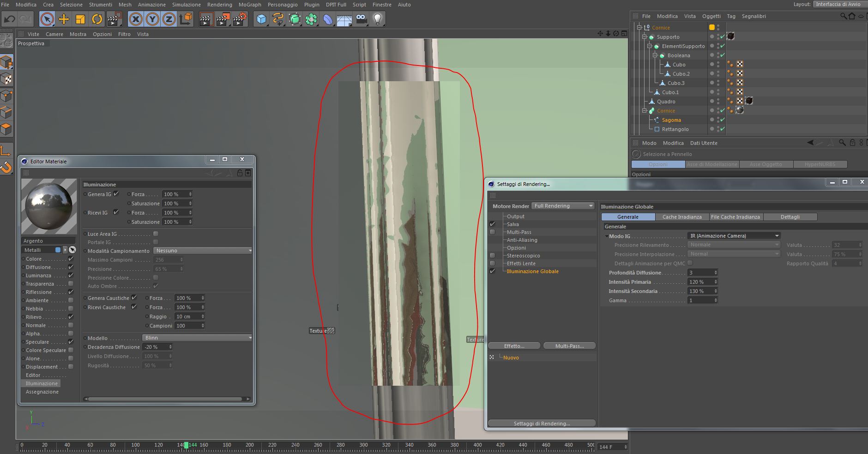Render the active view
868x454 pixels.
click(x=206, y=19)
